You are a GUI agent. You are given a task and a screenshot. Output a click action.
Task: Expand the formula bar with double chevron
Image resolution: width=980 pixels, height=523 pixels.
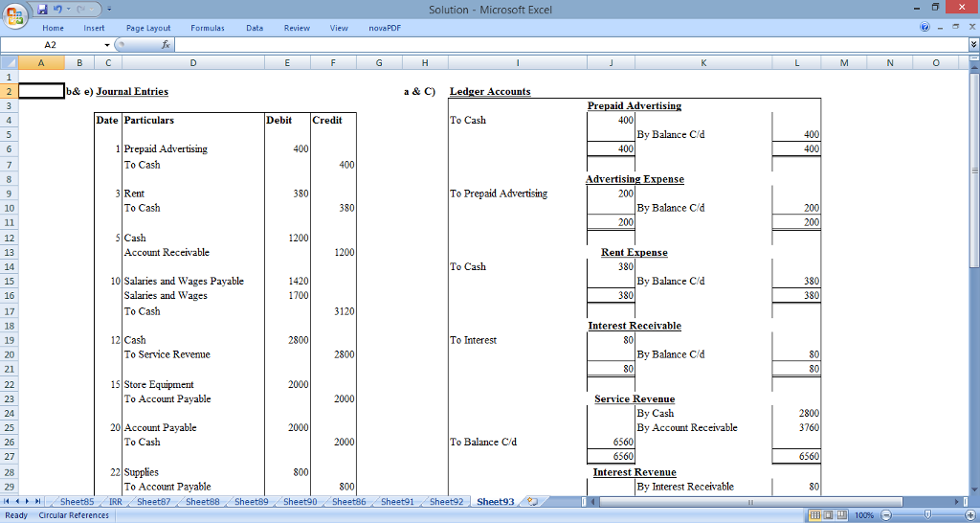click(x=973, y=45)
